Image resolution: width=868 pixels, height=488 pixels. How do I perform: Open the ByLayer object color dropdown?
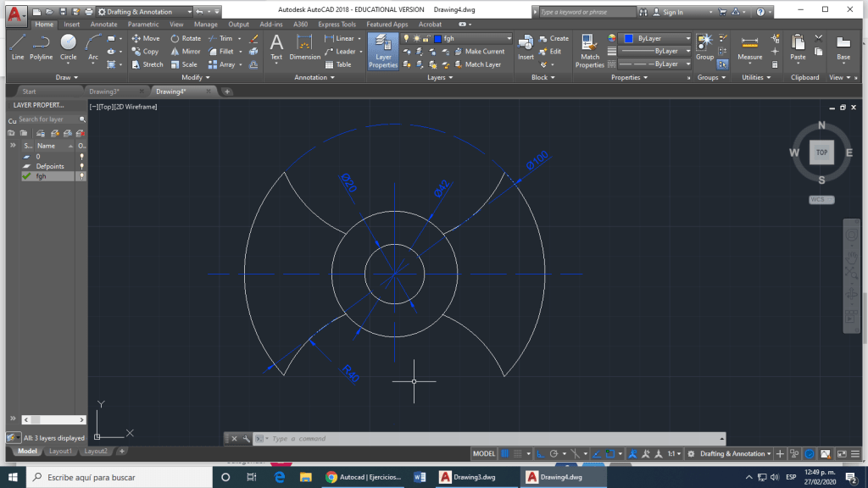[653, 39]
